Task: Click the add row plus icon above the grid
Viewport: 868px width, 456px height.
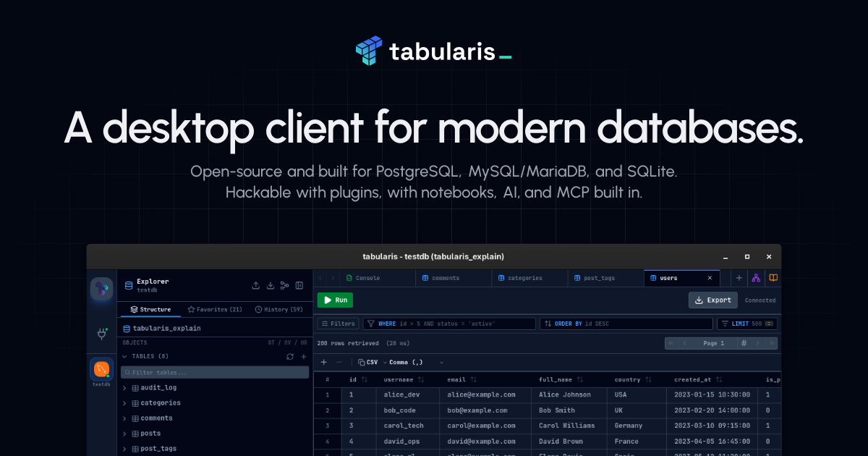Action: [324, 362]
